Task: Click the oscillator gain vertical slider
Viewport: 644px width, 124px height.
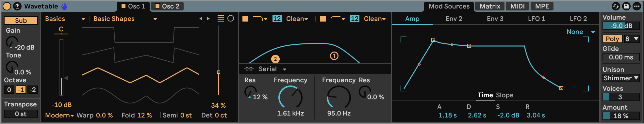Action: pyautogui.click(x=61, y=68)
